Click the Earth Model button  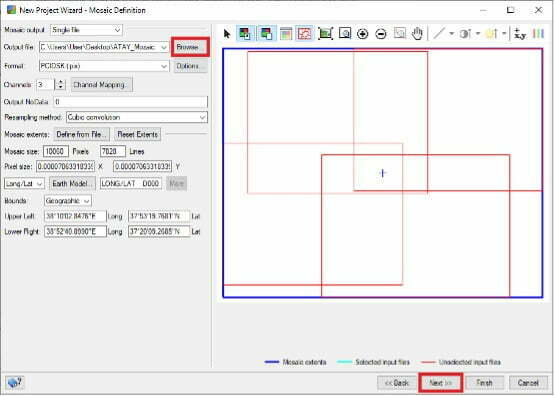pos(72,184)
